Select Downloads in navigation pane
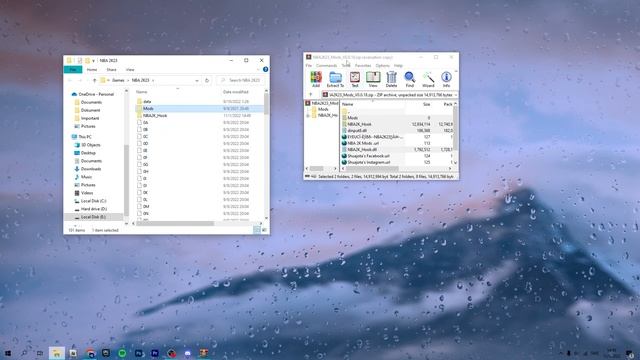The image size is (640, 360). pyautogui.click(x=91, y=169)
